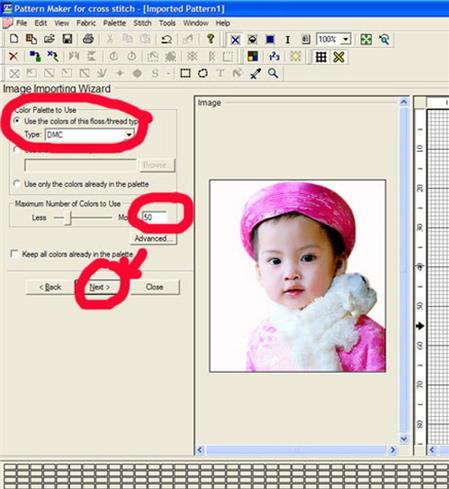Click the Maximum Number of Colors slider
The height and width of the screenshot is (489, 449).
pos(83,218)
